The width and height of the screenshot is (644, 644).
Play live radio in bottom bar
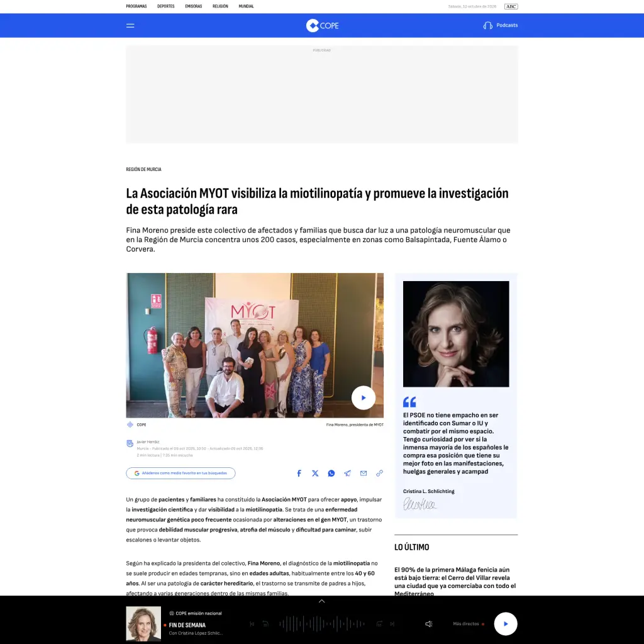(506, 624)
